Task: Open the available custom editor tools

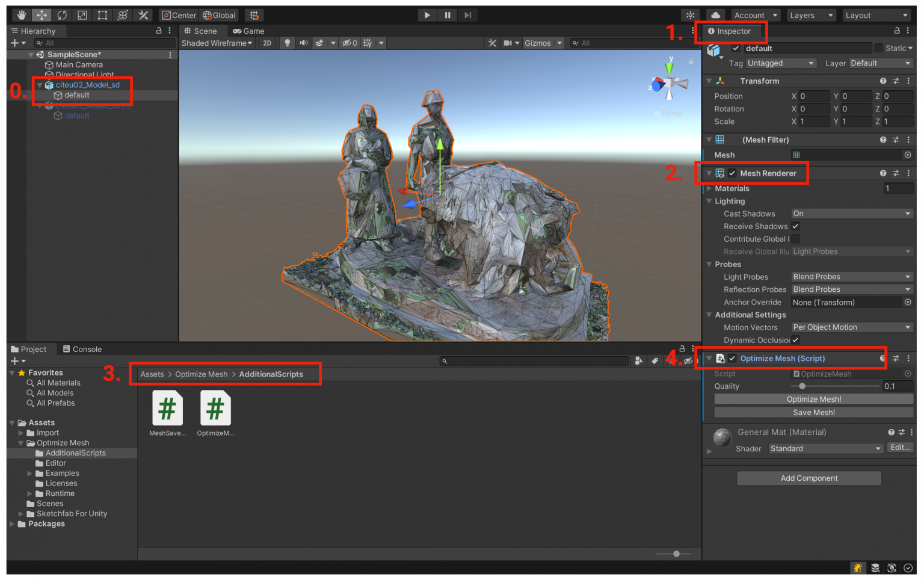Action: coord(144,14)
